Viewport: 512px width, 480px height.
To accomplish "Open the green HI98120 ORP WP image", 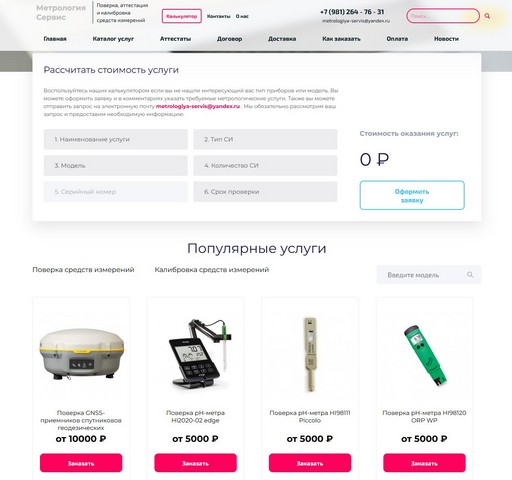I will (424, 355).
